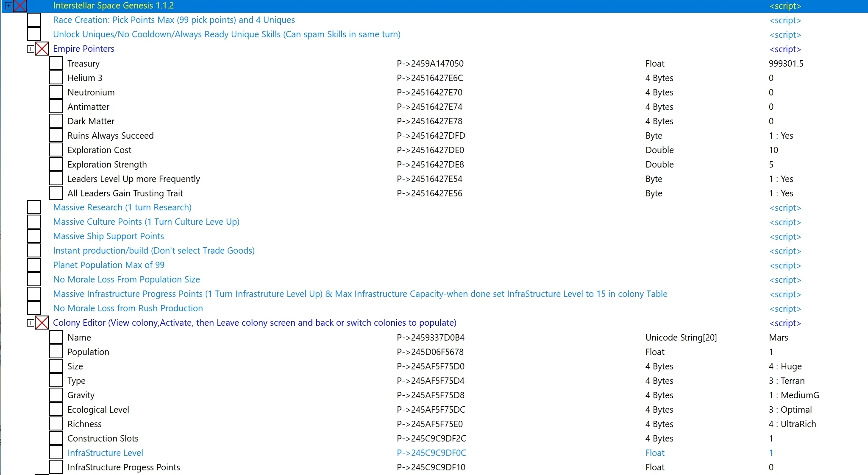This screenshot has height=475, width=868.
Task: Click the Colony Name value Mars
Action: 778,338
